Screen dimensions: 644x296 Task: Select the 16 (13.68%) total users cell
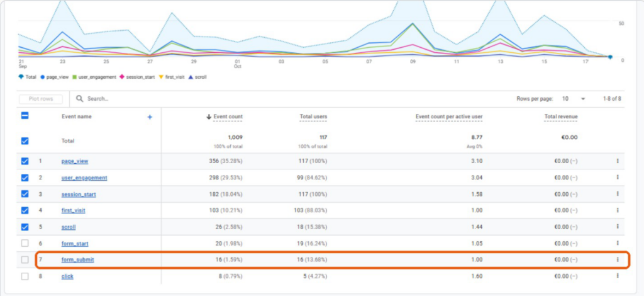tap(313, 260)
